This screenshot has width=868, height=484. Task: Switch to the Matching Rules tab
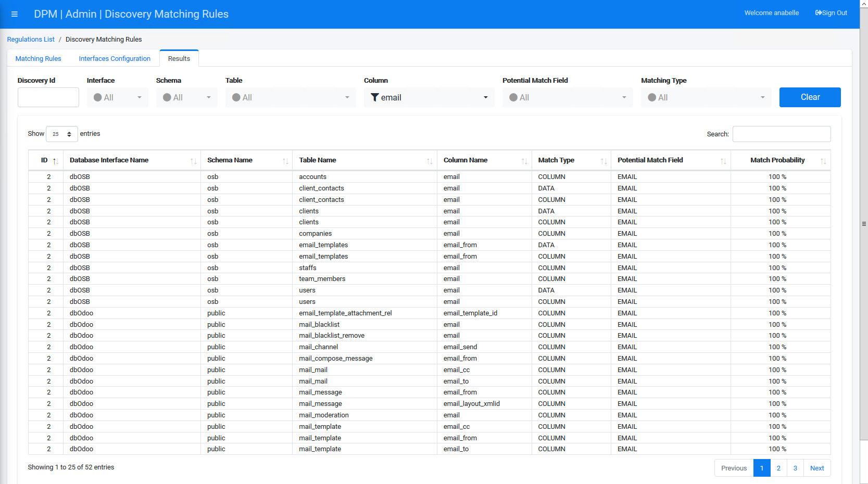pyautogui.click(x=39, y=58)
